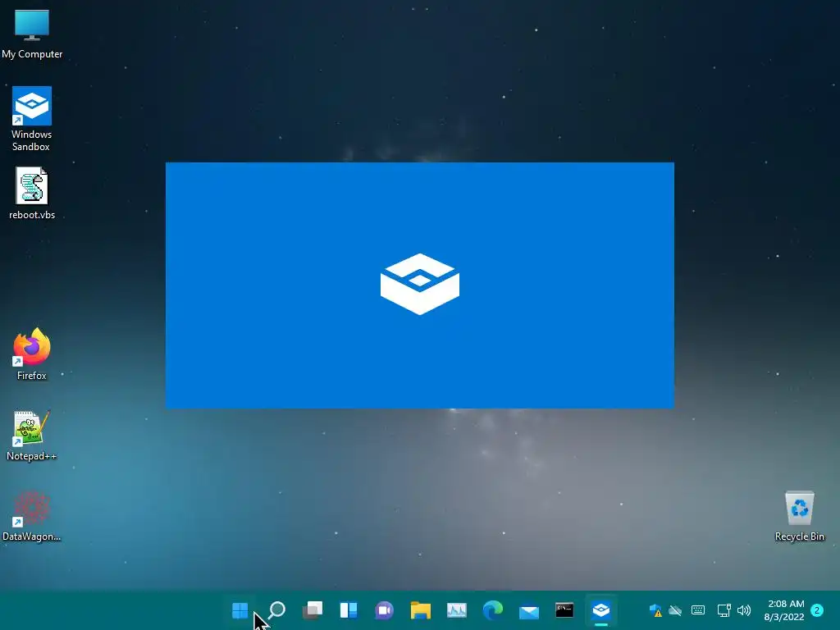Open the Command Prompt taskbar icon
This screenshot has width=840, height=630.
(564, 610)
